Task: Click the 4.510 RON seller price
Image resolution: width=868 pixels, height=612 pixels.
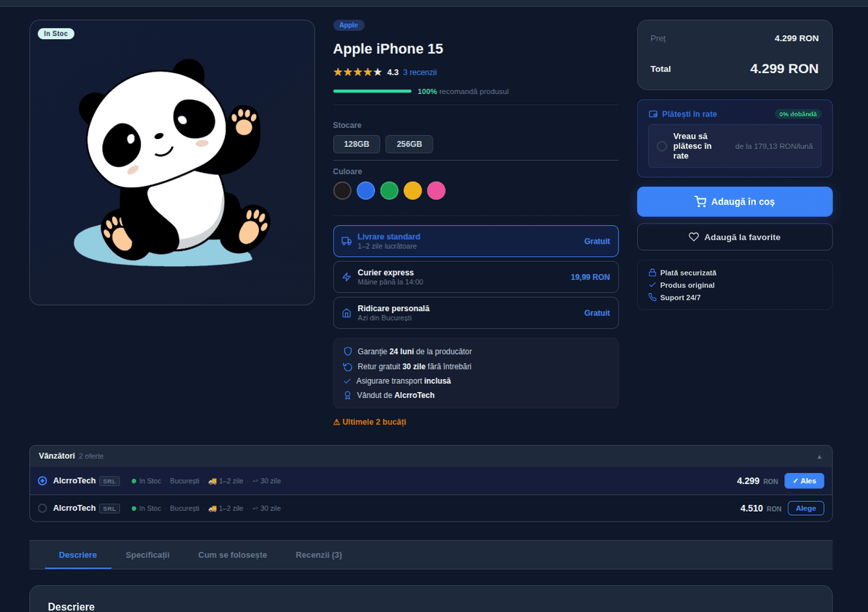Action: tap(761, 509)
